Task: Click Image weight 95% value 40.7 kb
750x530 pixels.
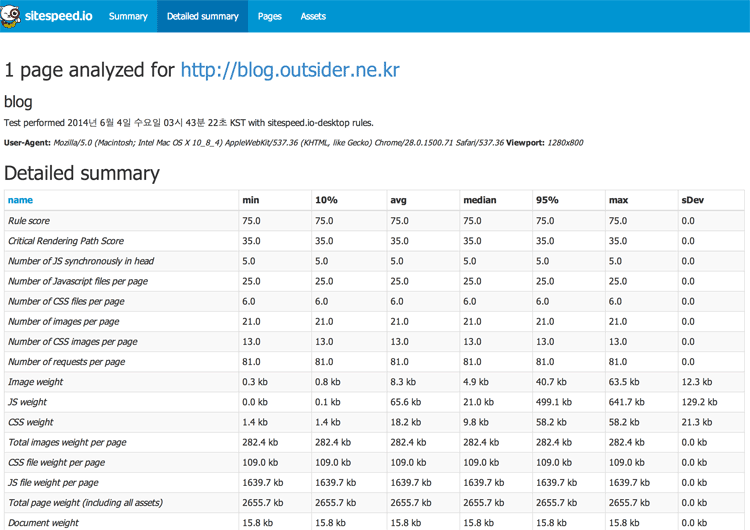Action: (551, 381)
